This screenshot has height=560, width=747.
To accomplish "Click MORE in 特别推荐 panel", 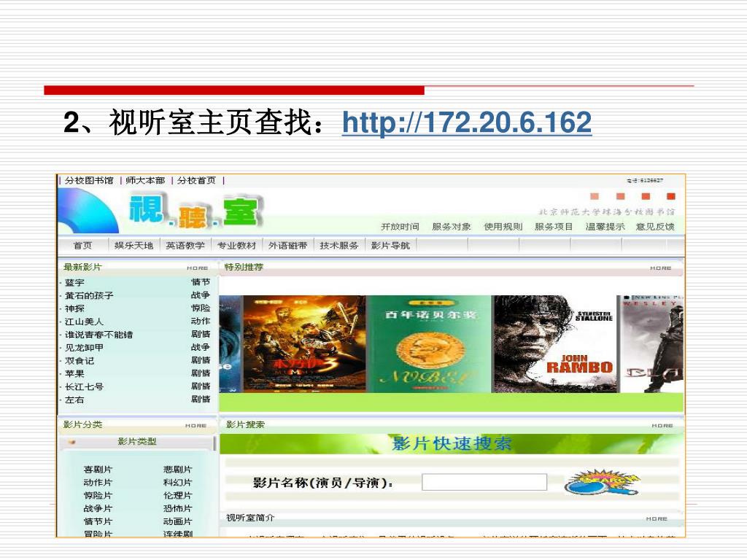I will click(x=661, y=268).
